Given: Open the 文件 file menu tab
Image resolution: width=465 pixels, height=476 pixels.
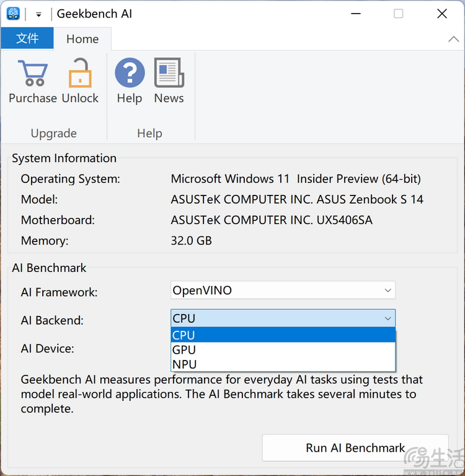Looking at the screenshot, I should click(x=27, y=38).
